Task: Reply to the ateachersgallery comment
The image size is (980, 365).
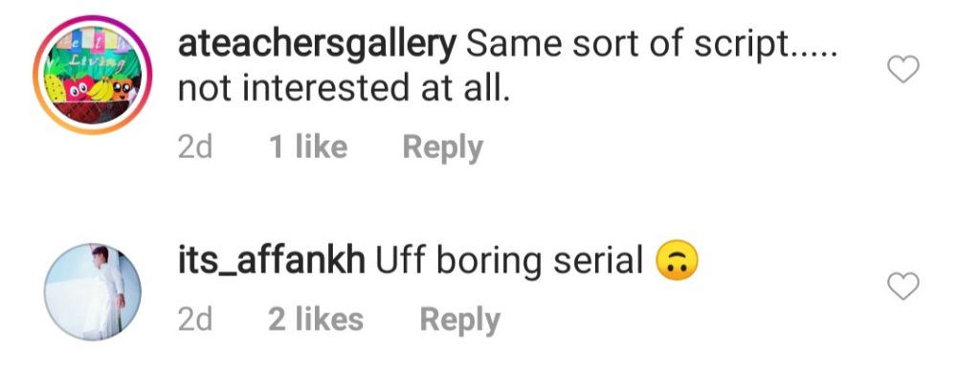Action: [442, 148]
